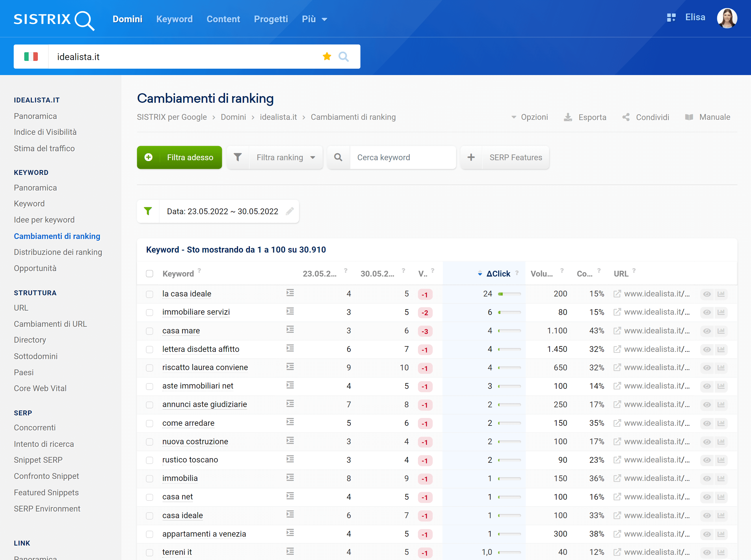Image resolution: width=751 pixels, height=560 pixels.
Task: Click the Cerca keyword input field
Action: [x=403, y=157]
